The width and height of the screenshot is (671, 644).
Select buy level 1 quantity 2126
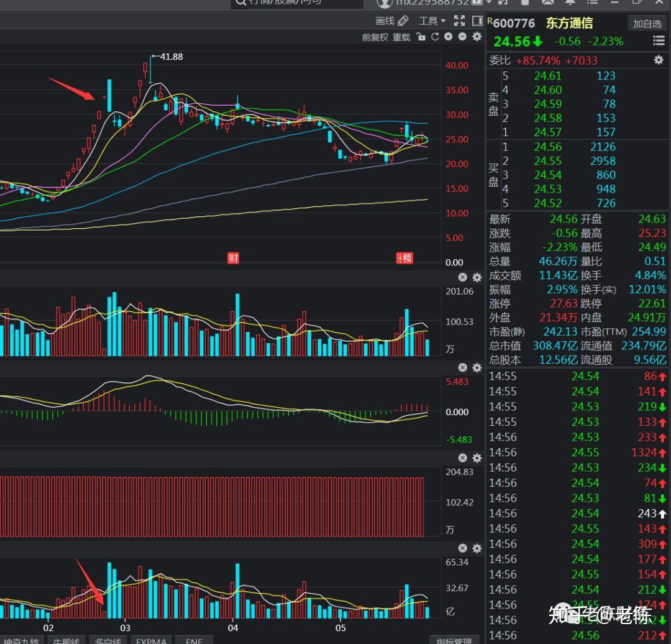point(603,147)
